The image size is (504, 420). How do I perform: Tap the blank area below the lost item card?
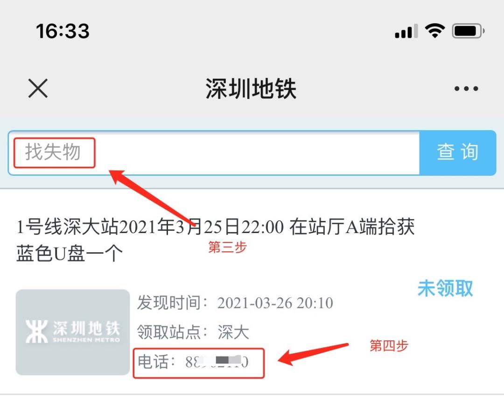252,407
